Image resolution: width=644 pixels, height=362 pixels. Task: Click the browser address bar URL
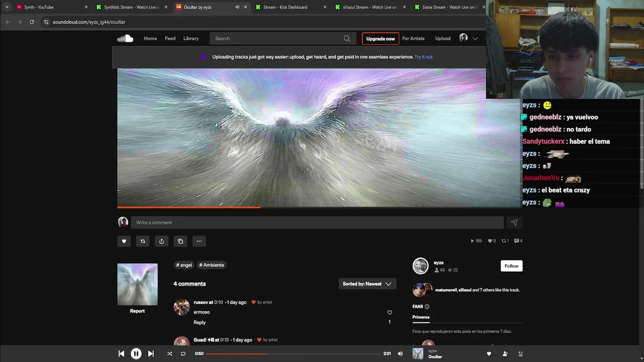[x=89, y=22]
